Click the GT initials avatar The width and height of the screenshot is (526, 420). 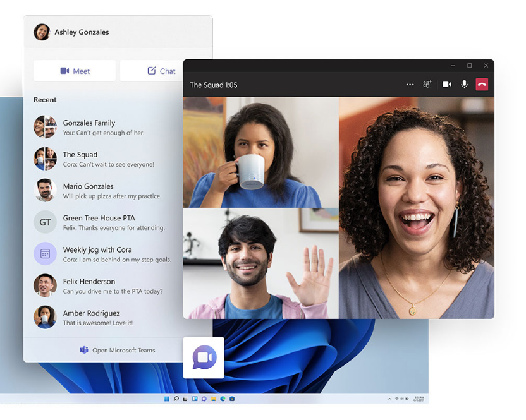pyautogui.click(x=45, y=222)
